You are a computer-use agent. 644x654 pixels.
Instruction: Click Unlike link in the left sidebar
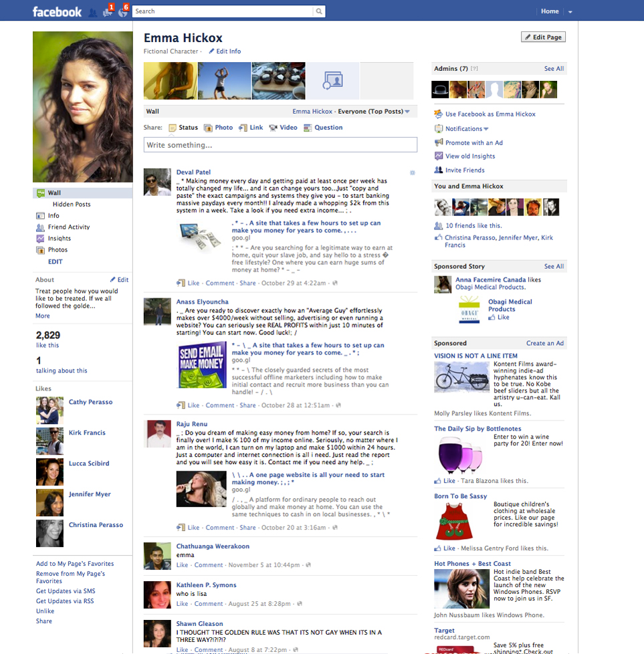pos(45,611)
